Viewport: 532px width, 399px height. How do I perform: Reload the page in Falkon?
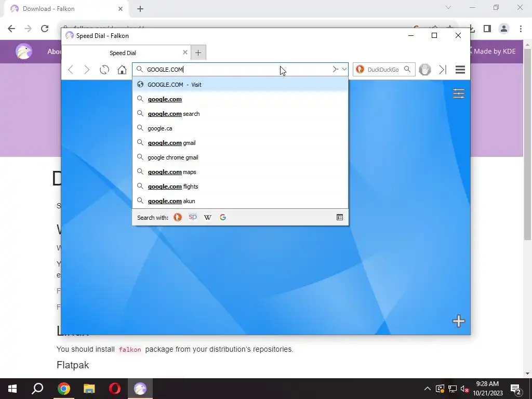(x=104, y=70)
